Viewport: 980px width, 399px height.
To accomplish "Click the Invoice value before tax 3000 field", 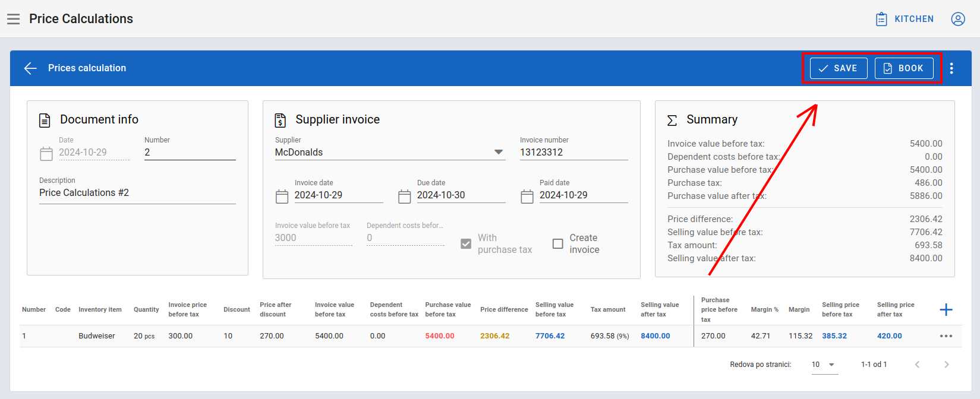I will click(313, 238).
